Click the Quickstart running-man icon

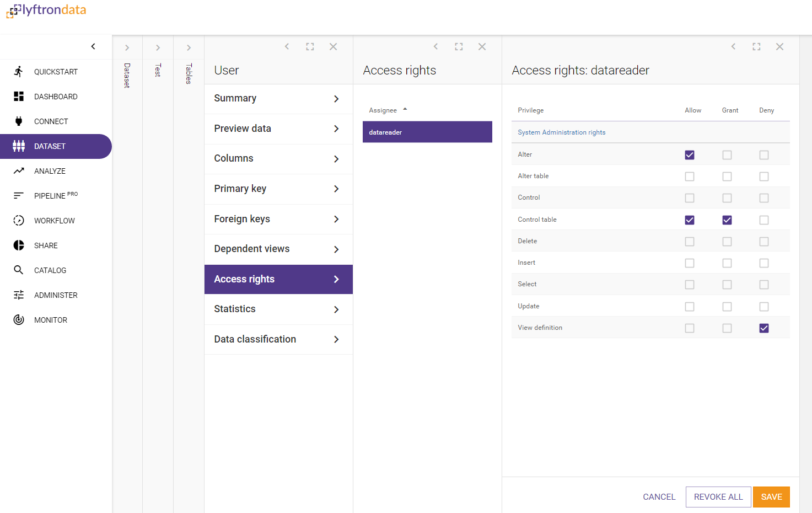pyautogui.click(x=19, y=71)
